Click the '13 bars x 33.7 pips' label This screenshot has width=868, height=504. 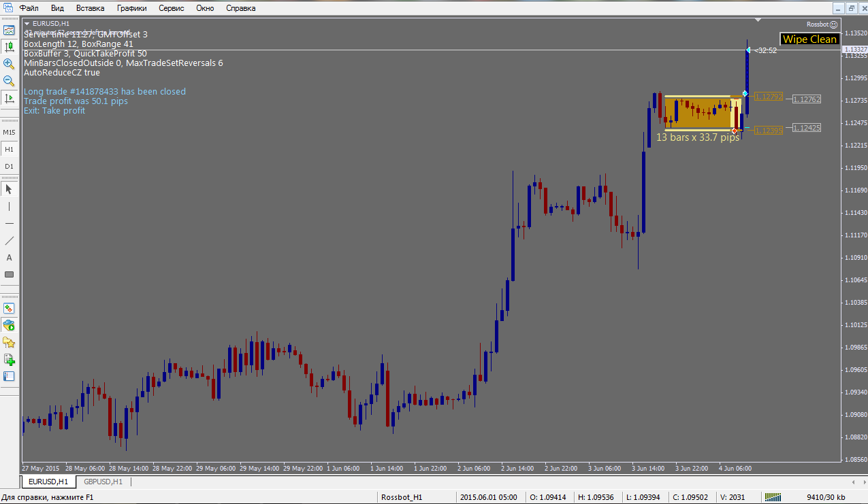tap(698, 137)
